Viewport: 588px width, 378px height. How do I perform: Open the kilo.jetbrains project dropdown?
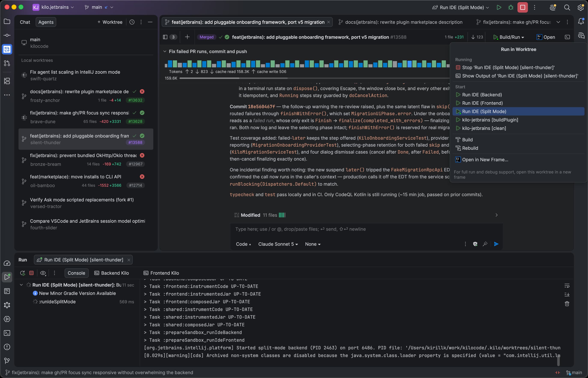(x=53, y=7)
